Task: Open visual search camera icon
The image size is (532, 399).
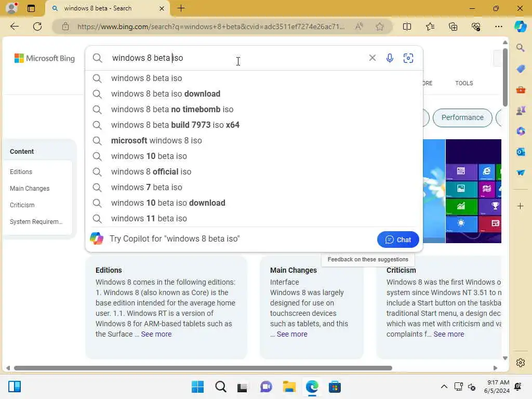Action: tap(408, 58)
